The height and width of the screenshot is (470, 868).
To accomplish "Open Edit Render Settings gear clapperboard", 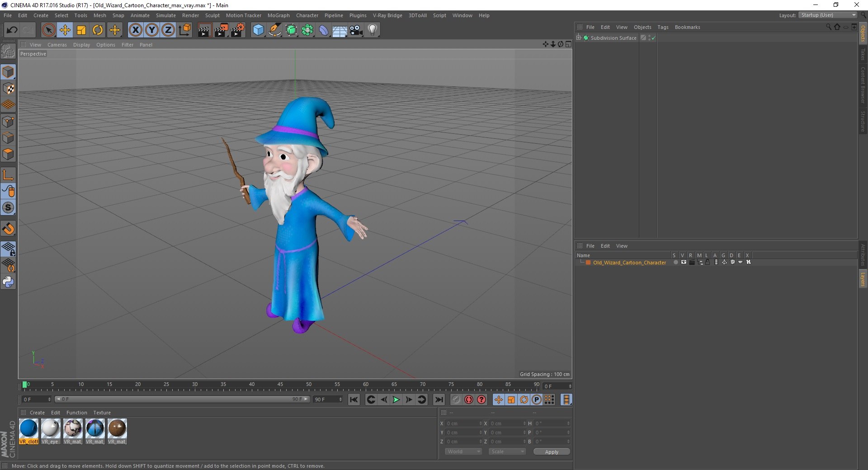I will (238, 30).
